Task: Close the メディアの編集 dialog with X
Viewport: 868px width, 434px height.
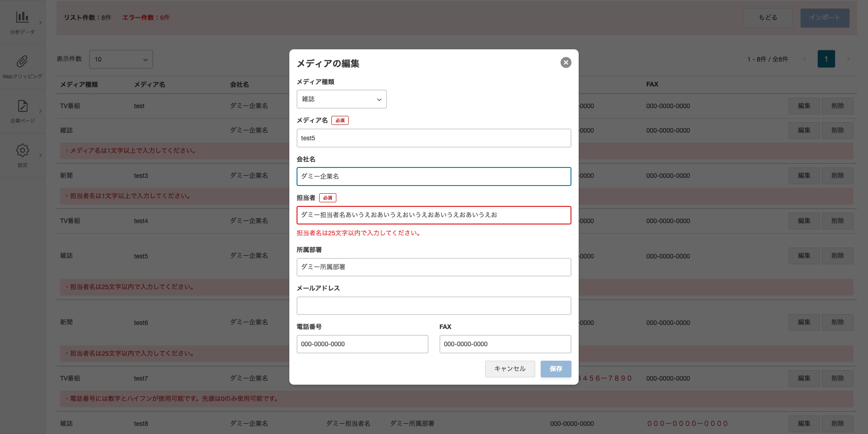Action: pos(566,62)
